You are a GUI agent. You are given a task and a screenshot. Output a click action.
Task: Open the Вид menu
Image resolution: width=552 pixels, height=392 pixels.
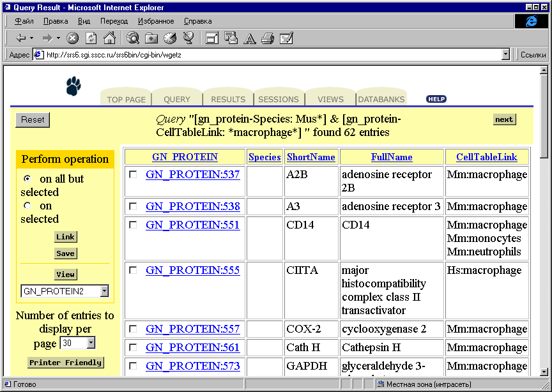click(x=84, y=21)
